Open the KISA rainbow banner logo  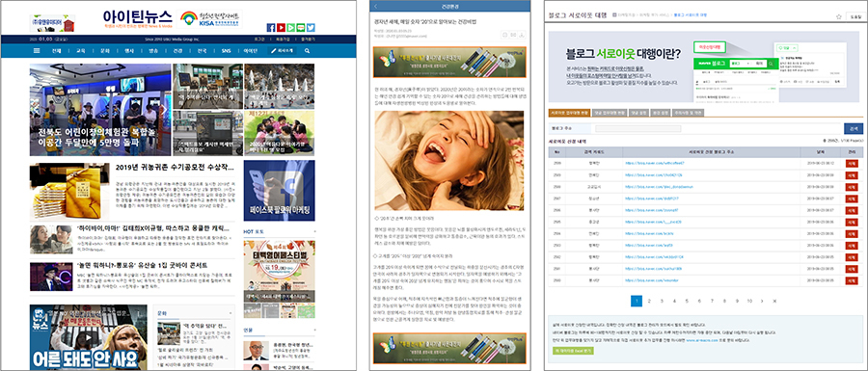click(x=211, y=19)
